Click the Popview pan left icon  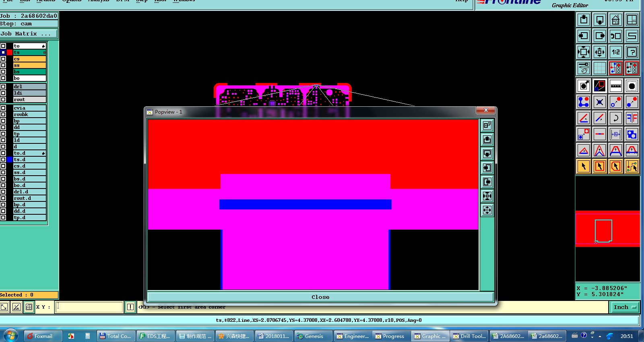(487, 168)
